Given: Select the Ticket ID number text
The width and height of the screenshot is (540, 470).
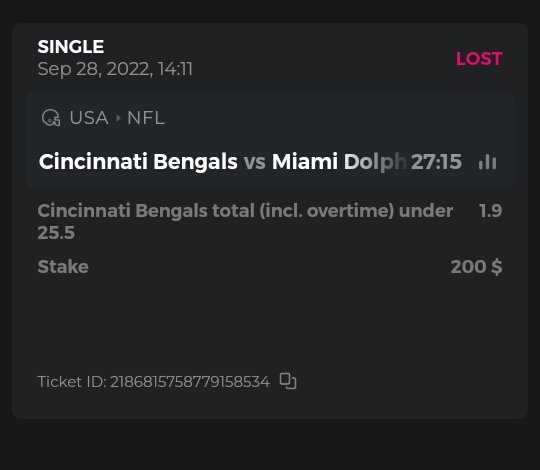Looking at the screenshot, I should pyautogui.click(x=190, y=382).
